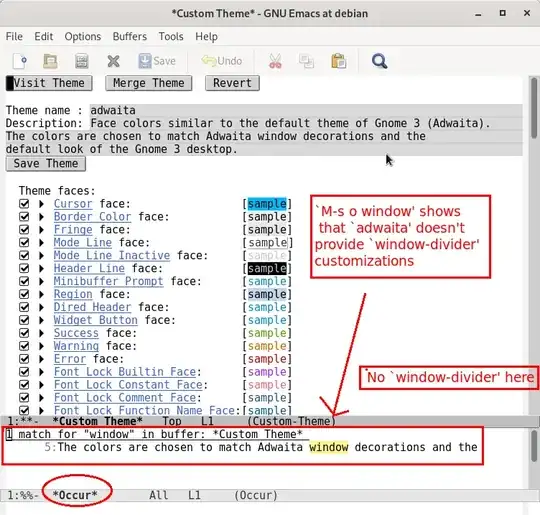Click the Visit Theme button
Image resolution: width=540 pixels, height=515 pixels.
point(49,83)
